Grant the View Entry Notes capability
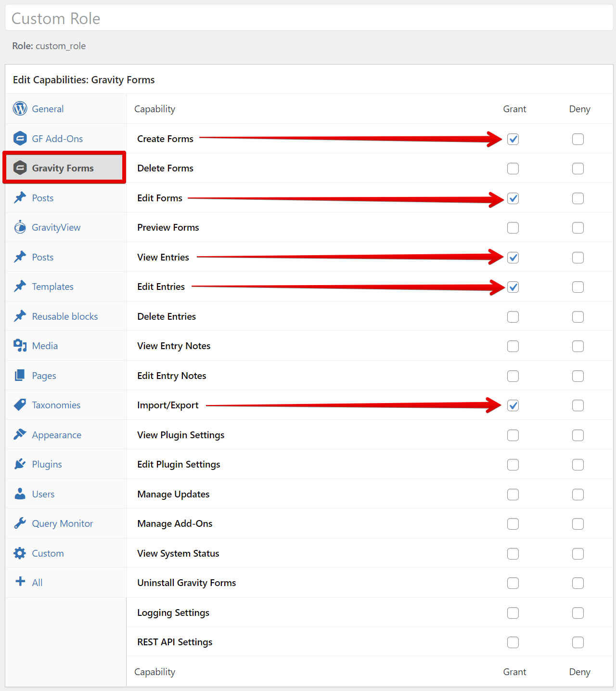Viewport: 616px width, 691px height. click(513, 346)
